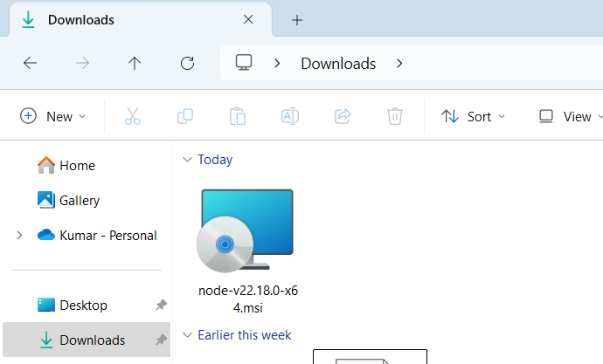
Task: Expand chevron after Downloads in address bar
Action: click(x=399, y=64)
